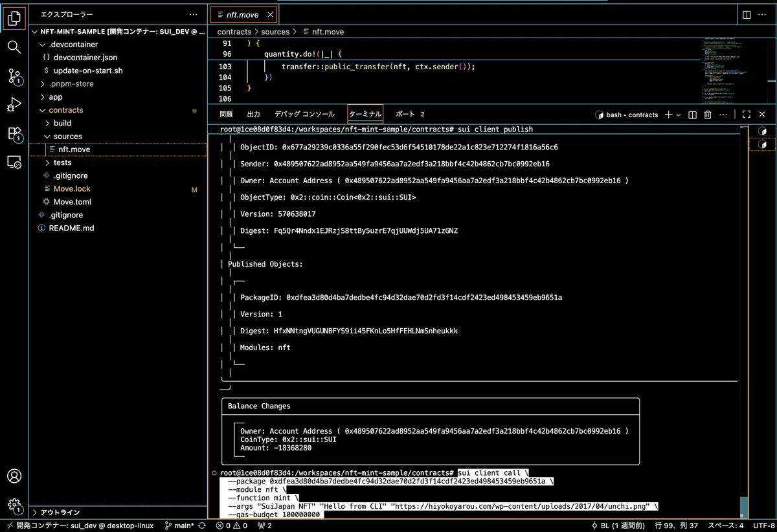
Task: Open the Extensions view
Action: [14, 134]
